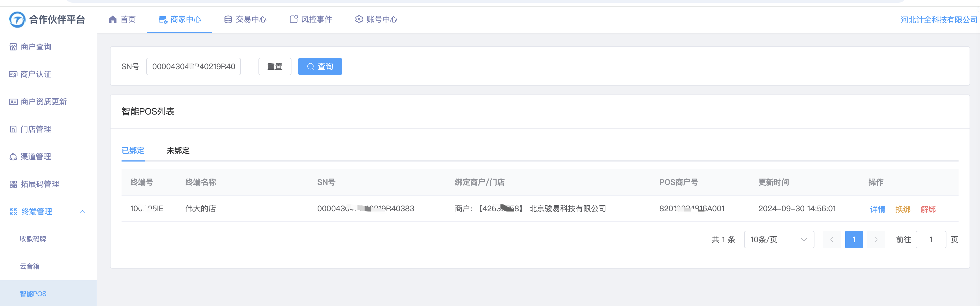The image size is (980, 306).
Task: Open 渠道管理 in the sidebar
Action: [36, 157]
